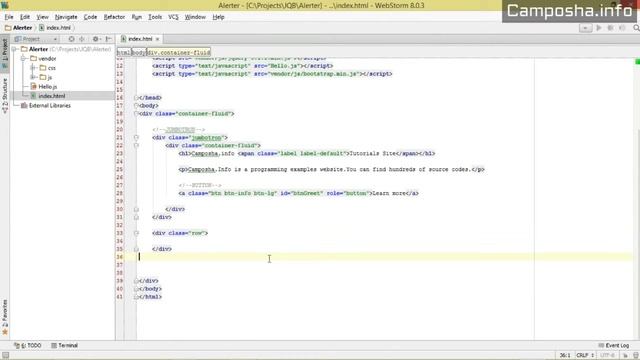Open the Code menu

90,17
